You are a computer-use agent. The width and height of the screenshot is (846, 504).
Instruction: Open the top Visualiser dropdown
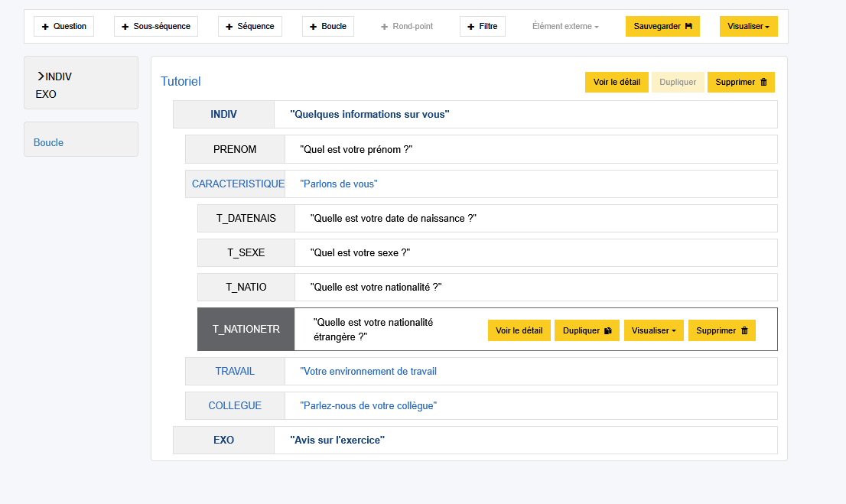748,26
